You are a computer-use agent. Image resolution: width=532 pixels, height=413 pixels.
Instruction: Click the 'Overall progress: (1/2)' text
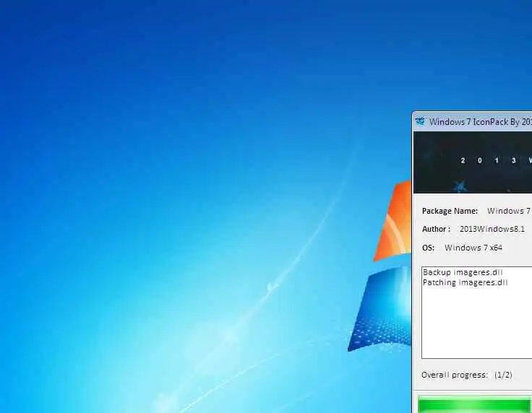tap(467, 375)
